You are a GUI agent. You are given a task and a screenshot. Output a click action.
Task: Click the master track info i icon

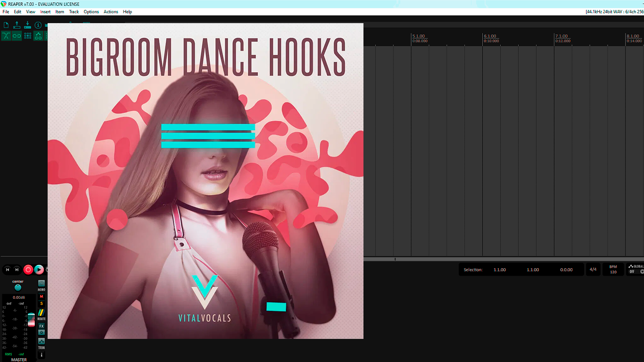[x=41, y=355]
